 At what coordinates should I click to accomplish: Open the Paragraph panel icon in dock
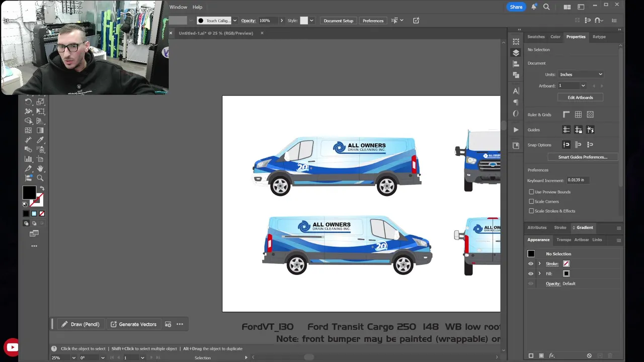tap(516, 103)
